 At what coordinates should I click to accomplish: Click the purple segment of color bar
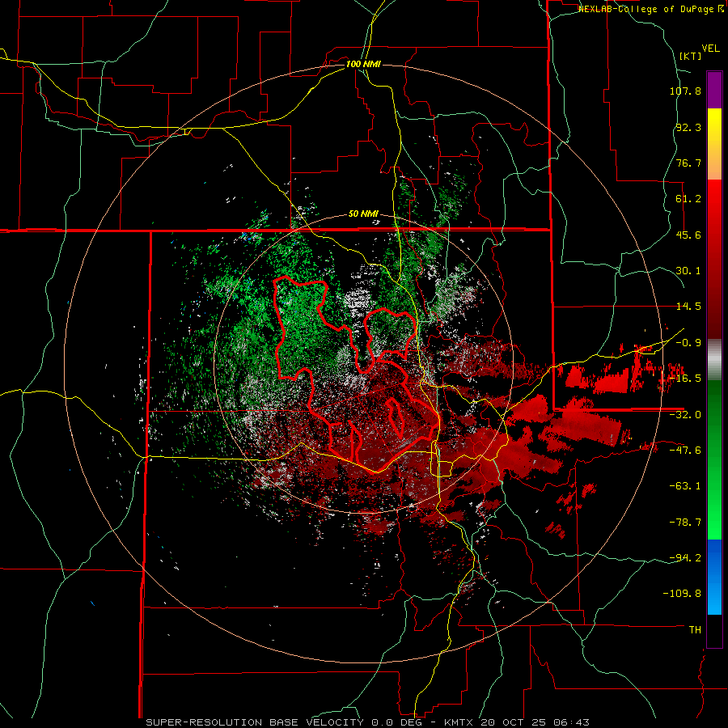point(714,90)
